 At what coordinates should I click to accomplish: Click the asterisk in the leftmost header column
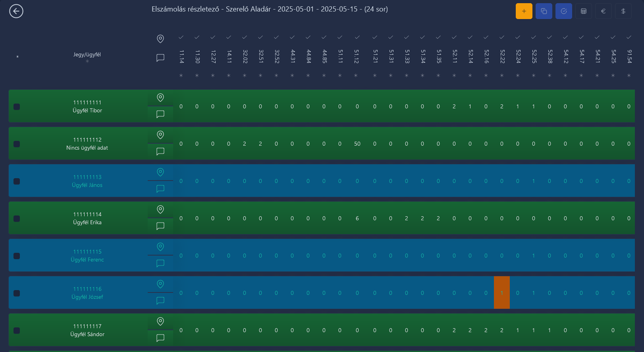17,58
